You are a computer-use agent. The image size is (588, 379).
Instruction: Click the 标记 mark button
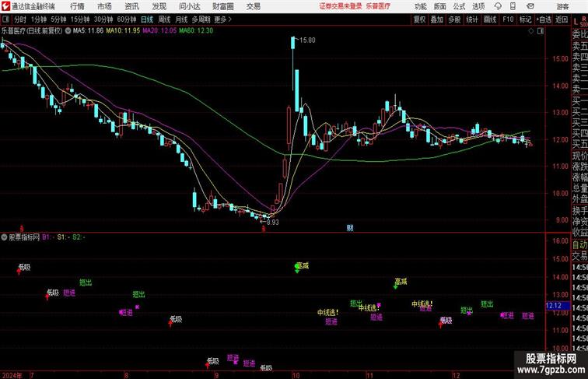pos(525,19)
